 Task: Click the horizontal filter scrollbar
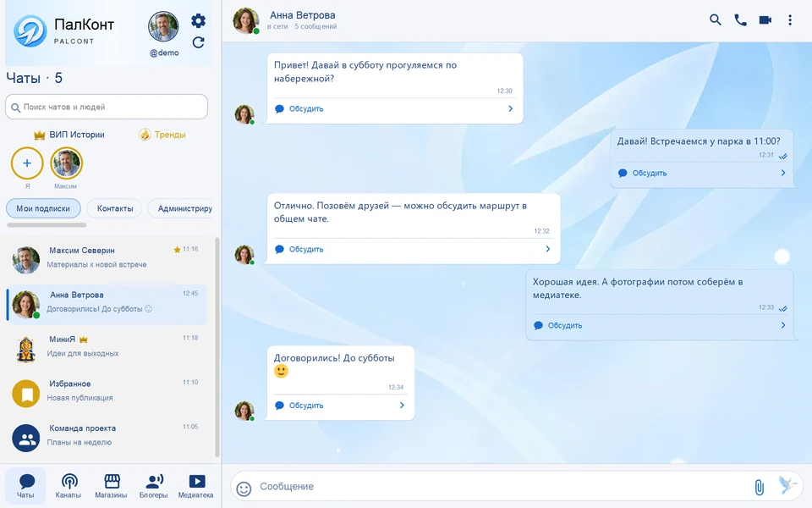pyautogui.click(x=47, y=225)
